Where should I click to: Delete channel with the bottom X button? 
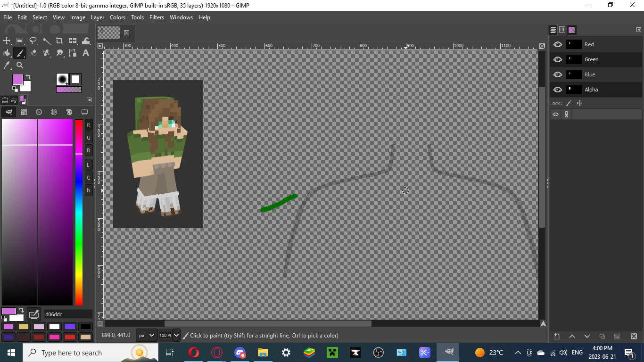coord(634,337)
